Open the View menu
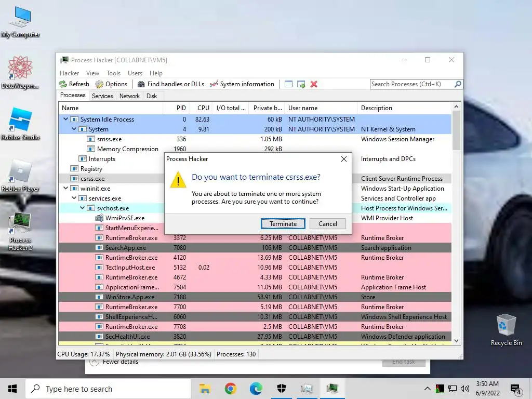The height and width of the screenshot is (399, 532). [92, 73]
